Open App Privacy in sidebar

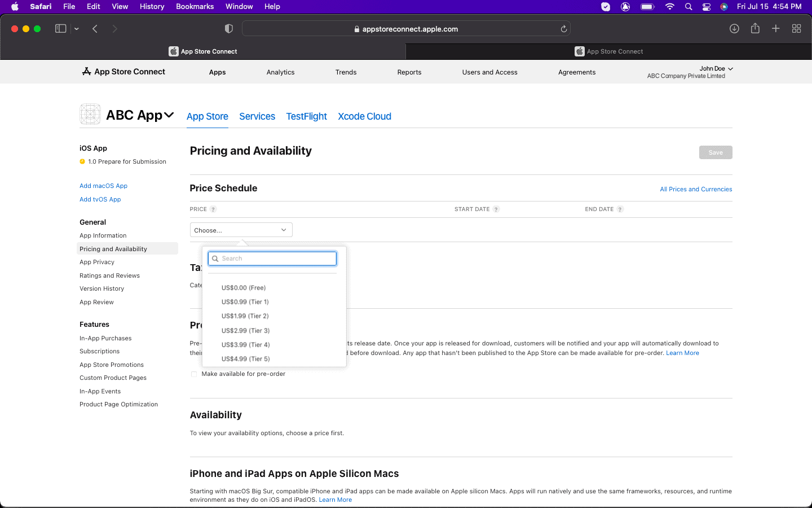(x=97, y=262)
